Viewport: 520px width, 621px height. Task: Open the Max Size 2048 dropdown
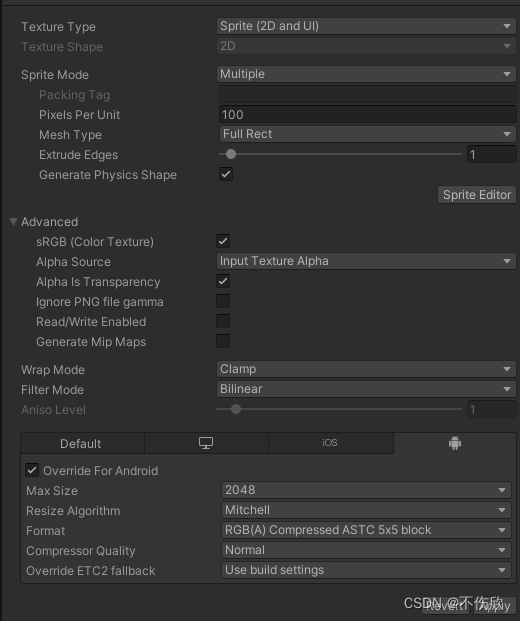[x=366, y=490]
